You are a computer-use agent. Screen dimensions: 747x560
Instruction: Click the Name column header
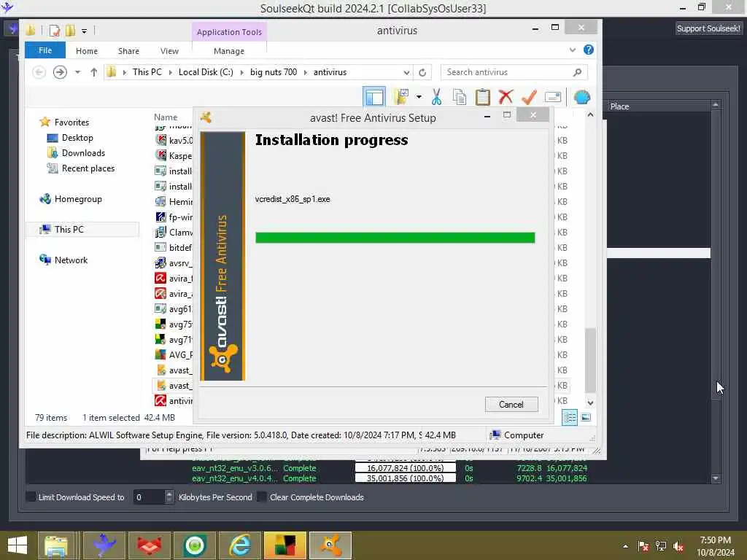coord(166,117)
